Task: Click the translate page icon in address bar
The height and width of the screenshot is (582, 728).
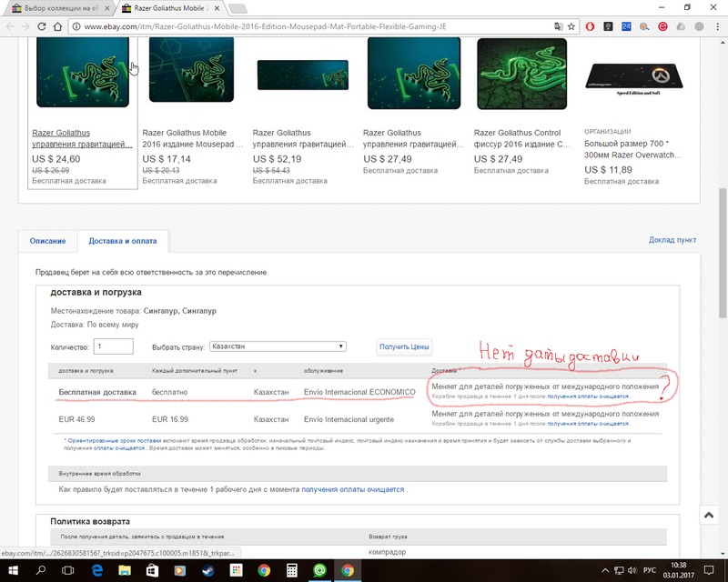Action: coord(559,26)
